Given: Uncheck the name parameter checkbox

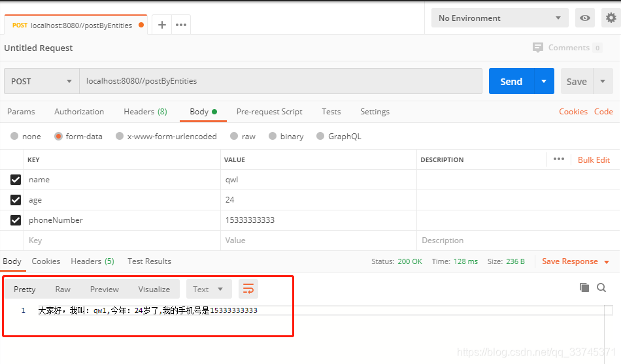Looking at the screenshot, I should tap(16, 180).
